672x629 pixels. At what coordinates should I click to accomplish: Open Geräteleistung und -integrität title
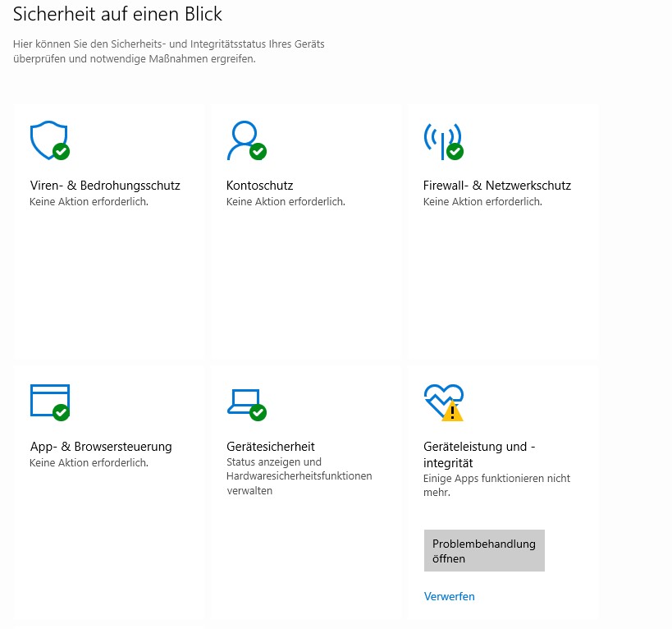[479, 454]
